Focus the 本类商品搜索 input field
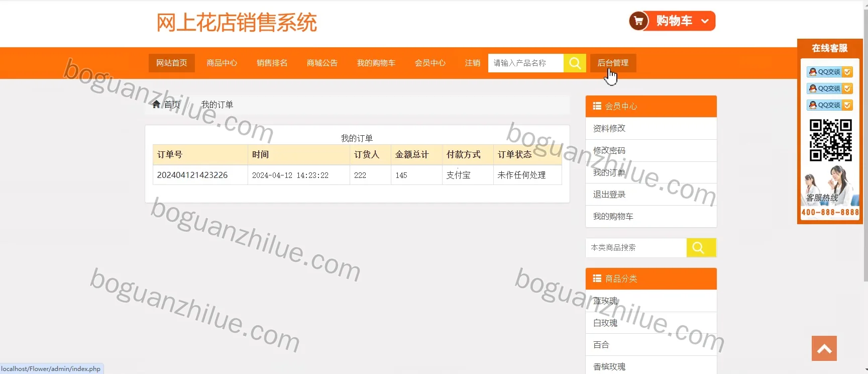Screen dimensions: 868x374 tap(636, 248)
